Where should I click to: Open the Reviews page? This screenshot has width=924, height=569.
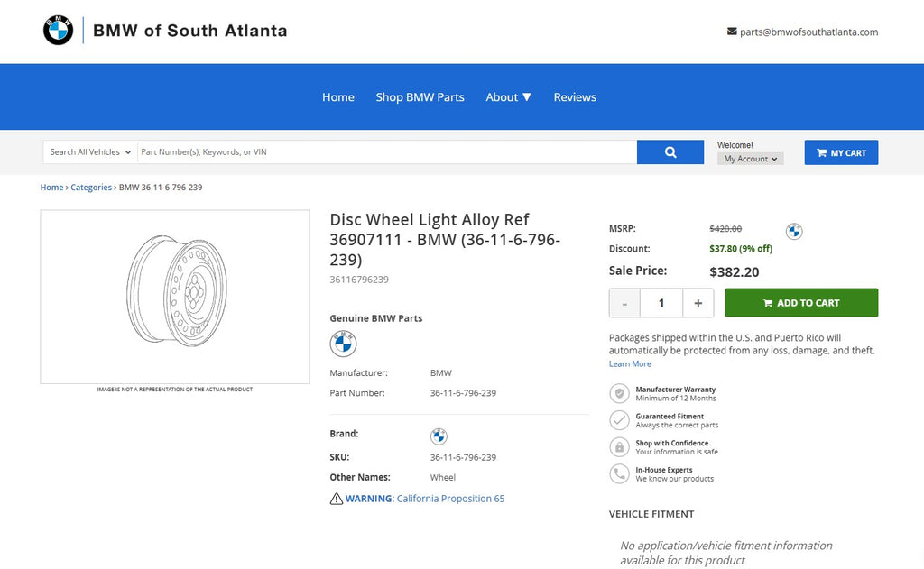coord(575,97)
